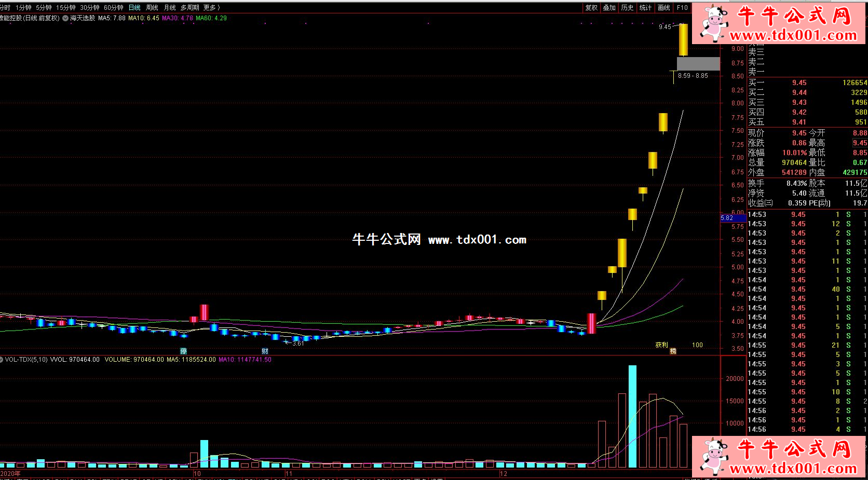Screen dimensions: 868x480
Task: Open the 多周期 multi-period view
Action: (x=190, y=8)
